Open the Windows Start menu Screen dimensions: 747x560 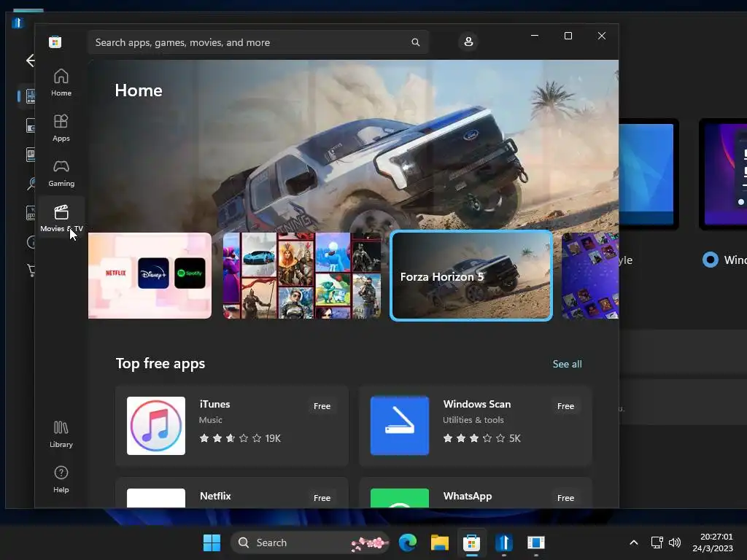(212, 542)
